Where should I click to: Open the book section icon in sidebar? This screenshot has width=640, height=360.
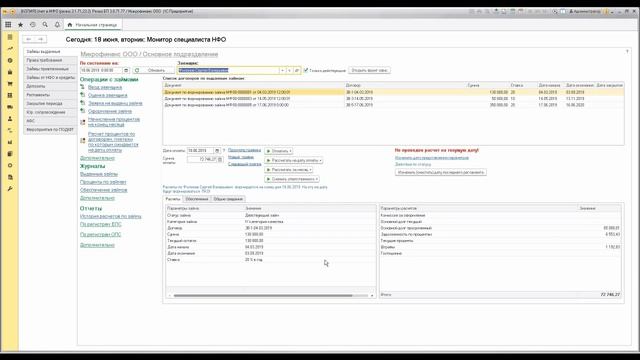(10, 154)
